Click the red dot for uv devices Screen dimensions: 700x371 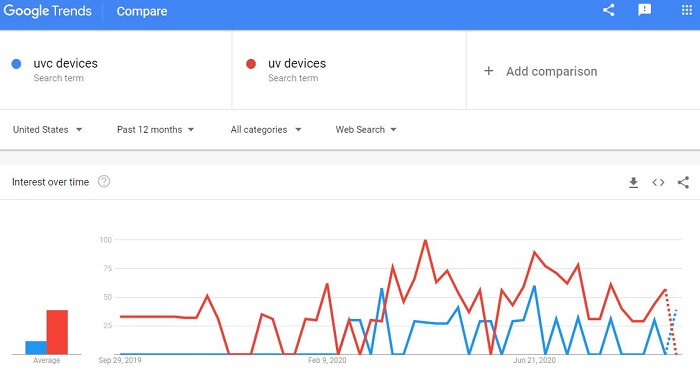pos(251,64)
